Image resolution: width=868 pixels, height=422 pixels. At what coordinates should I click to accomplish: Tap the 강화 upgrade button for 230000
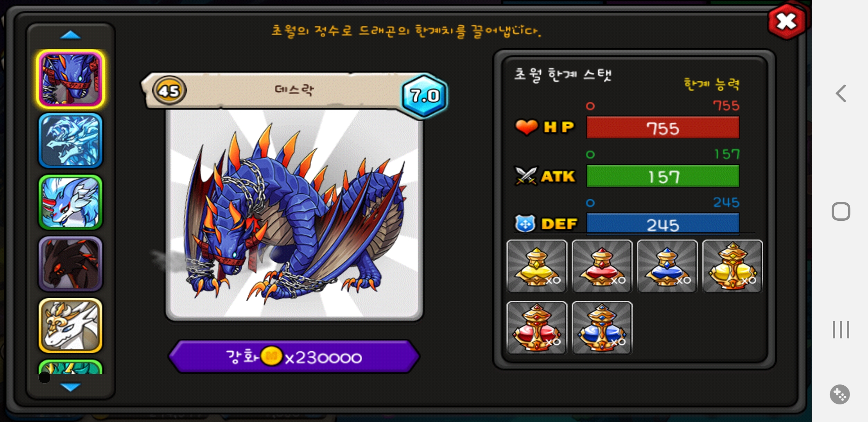(x=294, y=357)
